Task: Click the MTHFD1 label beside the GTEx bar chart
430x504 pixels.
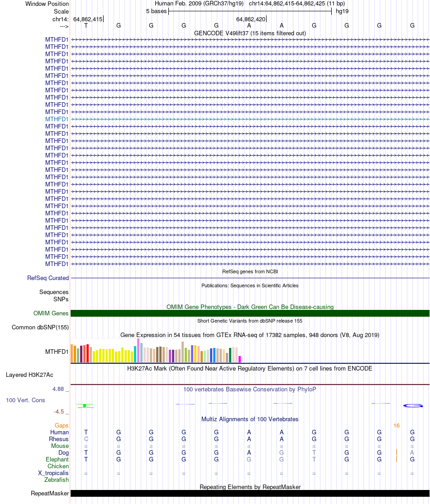Action: tap(57, 352)
